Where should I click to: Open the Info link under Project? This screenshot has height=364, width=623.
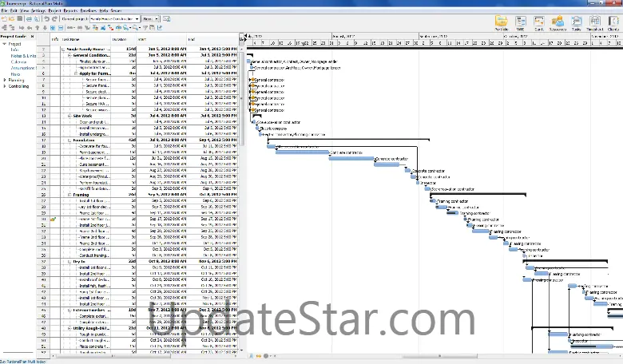(x=14, y=50)
